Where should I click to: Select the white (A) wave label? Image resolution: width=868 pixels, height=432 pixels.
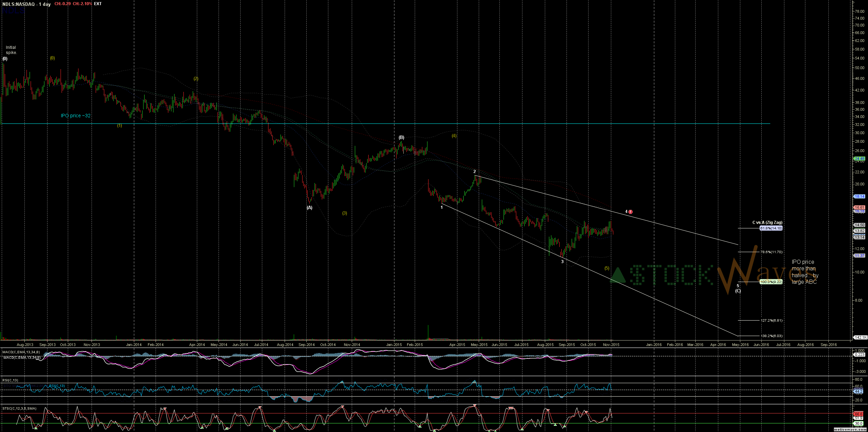click(309, 207)
